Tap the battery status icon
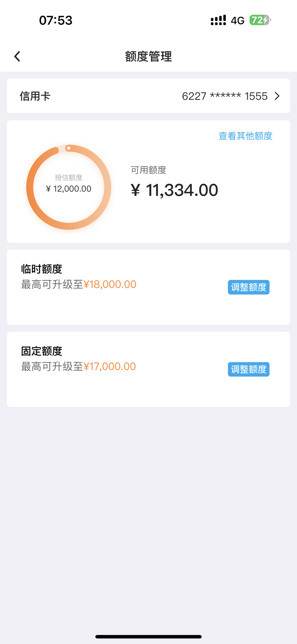The width and height of the screenshot is (297, 644). pos(260,20)
